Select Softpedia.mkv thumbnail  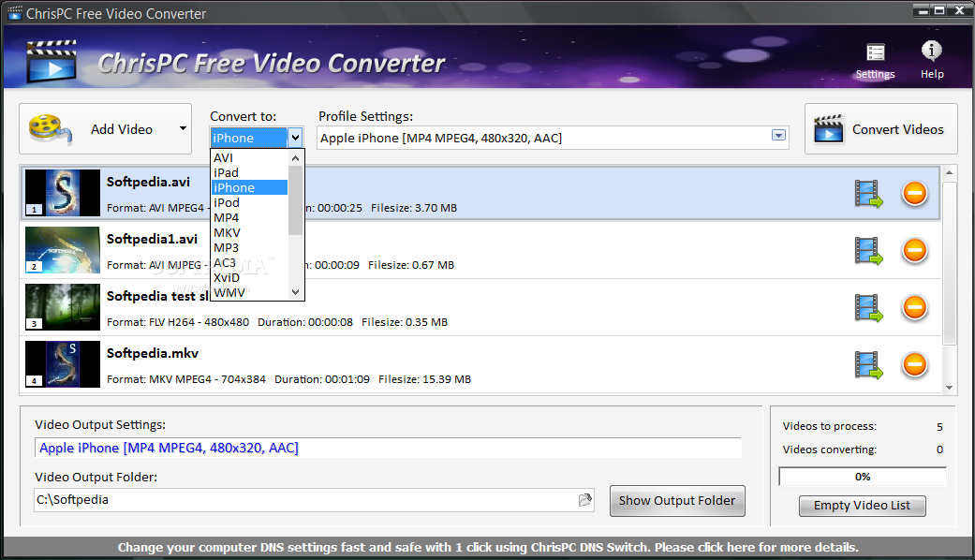[x=62, y=364]
